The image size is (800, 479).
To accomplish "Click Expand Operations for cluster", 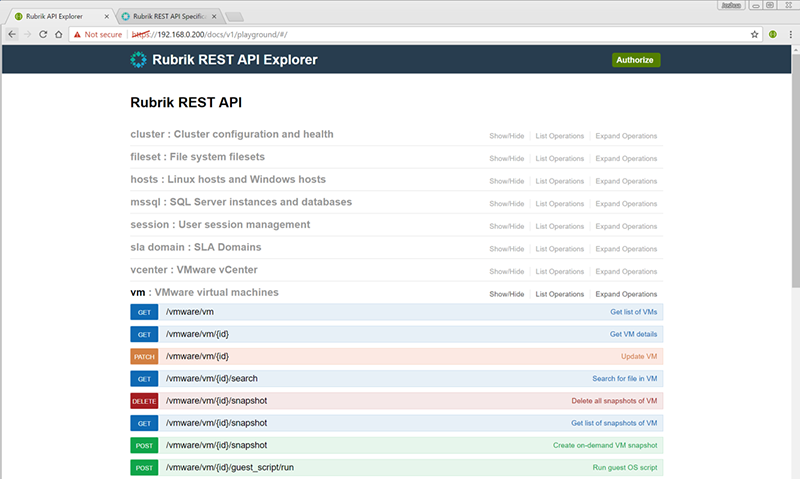I will click(626, 136).
